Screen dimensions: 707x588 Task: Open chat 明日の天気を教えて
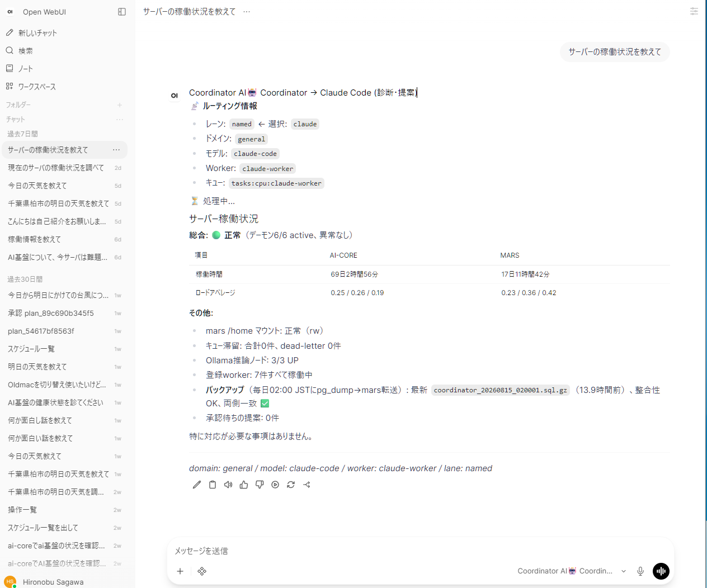coord(64,367)
